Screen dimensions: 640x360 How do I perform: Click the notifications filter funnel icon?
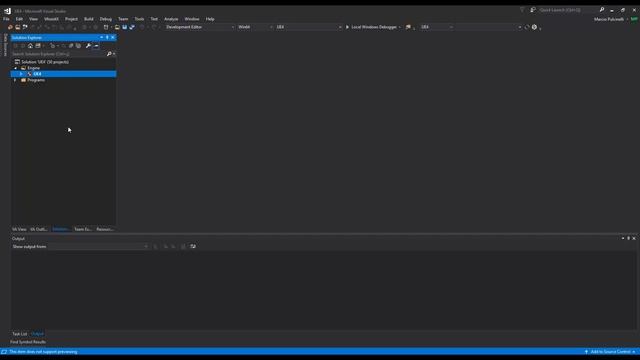[522, 10]
